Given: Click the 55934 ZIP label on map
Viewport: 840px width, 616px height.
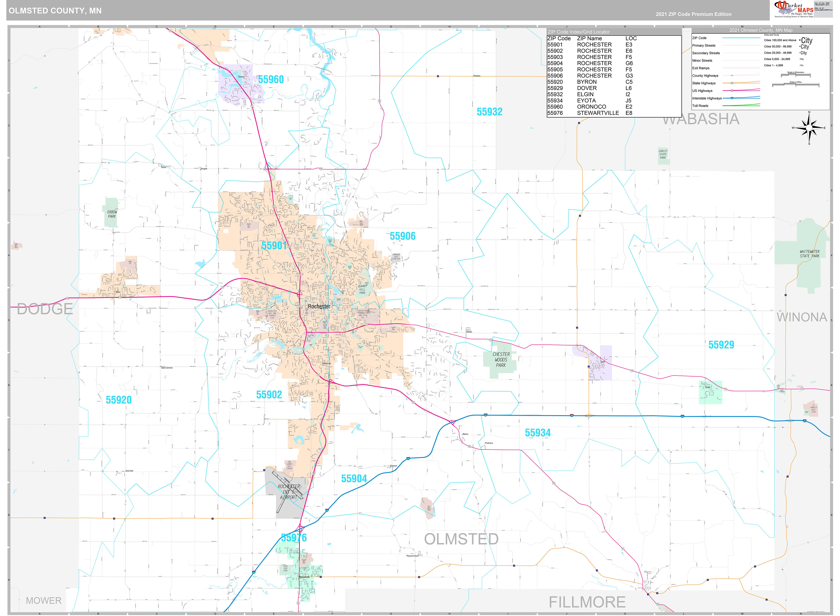Looking at the screenshot, I should 538,433.
